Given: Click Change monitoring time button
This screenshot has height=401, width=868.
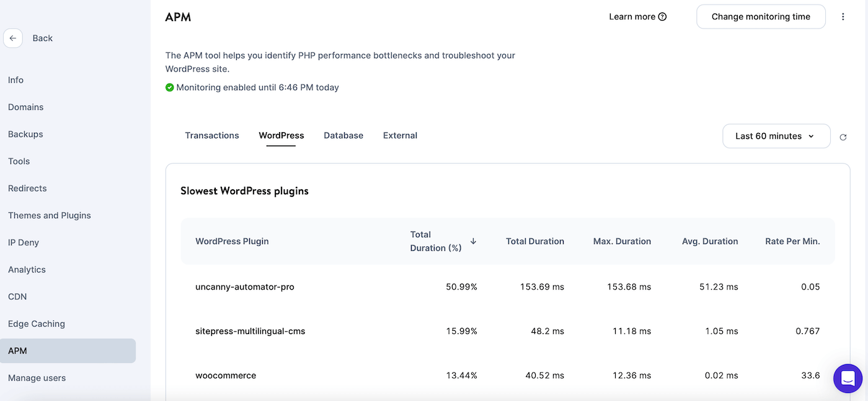Looking at the screenshot, I should coord(760,17).
